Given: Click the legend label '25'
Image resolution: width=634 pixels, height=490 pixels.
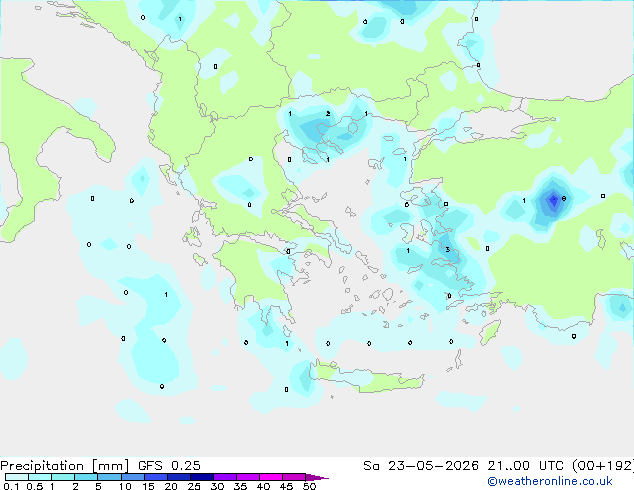Looking at the screenshot, I should click(194, 486).
